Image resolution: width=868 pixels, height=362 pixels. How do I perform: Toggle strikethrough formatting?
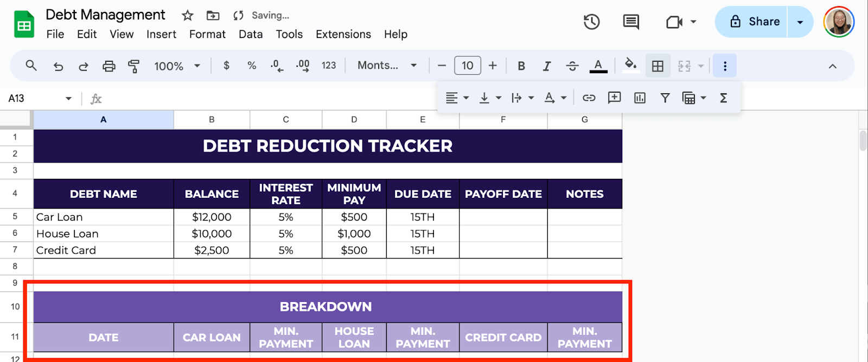pyautogui.click(x=572, y=66)
